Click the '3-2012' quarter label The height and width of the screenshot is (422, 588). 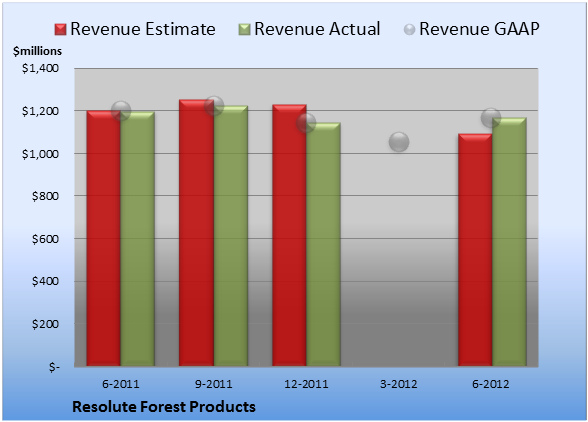[399, 384]
